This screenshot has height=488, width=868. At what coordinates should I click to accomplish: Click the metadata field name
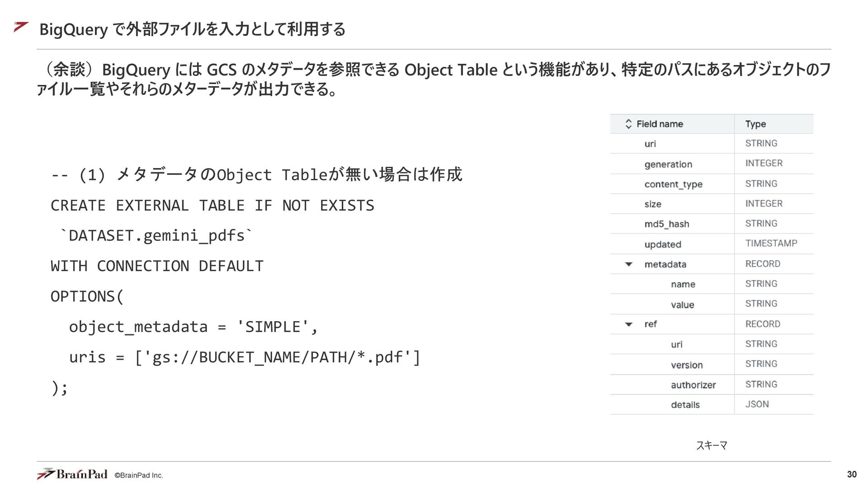(665, 264)
